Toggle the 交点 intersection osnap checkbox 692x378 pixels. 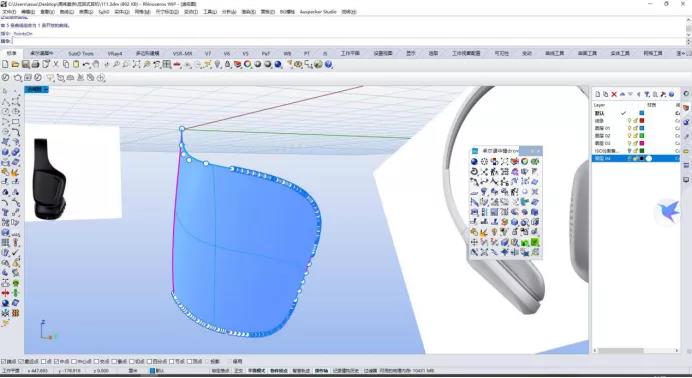[x=96, y=361]
